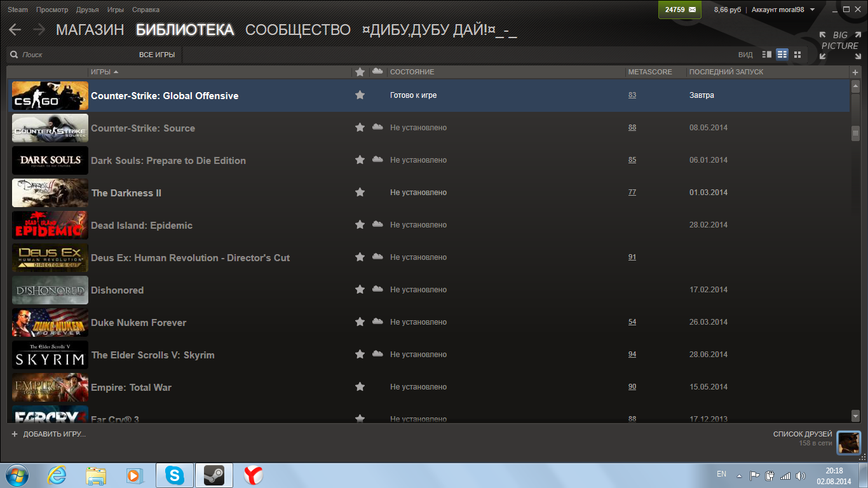Switch to the БИБЛИОТЕКА tab

click(185, 30)
